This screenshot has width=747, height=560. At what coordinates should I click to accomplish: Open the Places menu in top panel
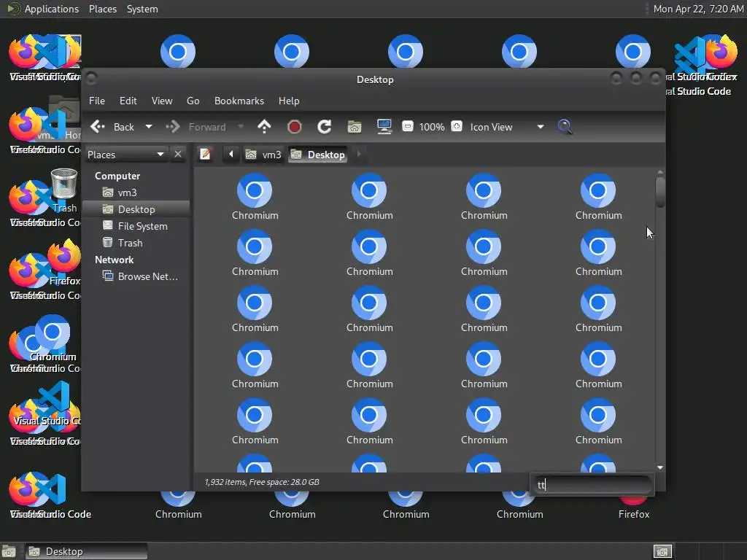coord(102,9)
